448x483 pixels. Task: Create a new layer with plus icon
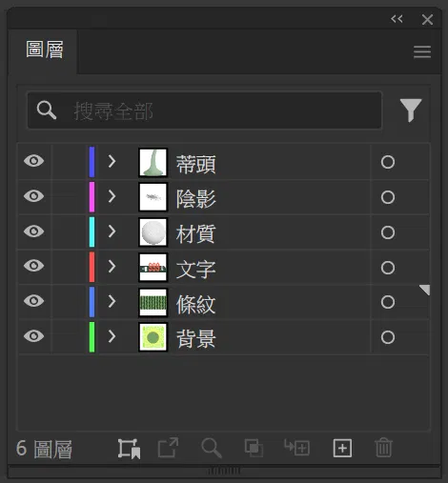coord(342,448)
